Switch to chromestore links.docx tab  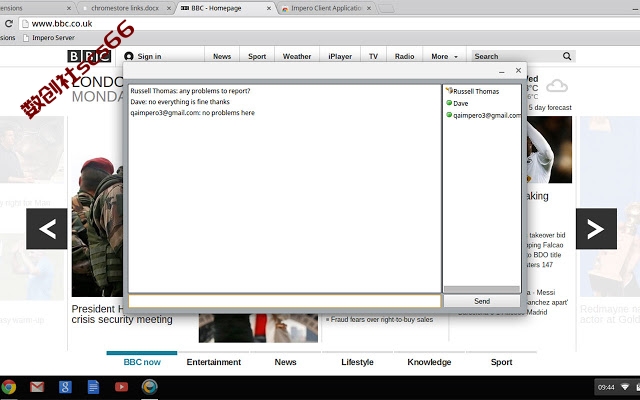[x=124, y=8]
